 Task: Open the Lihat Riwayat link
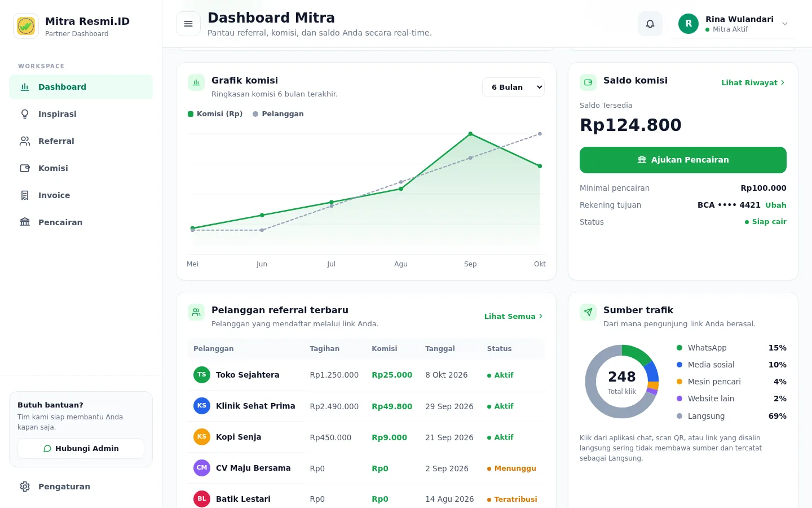pyautogui.click(x=753, y=82)
